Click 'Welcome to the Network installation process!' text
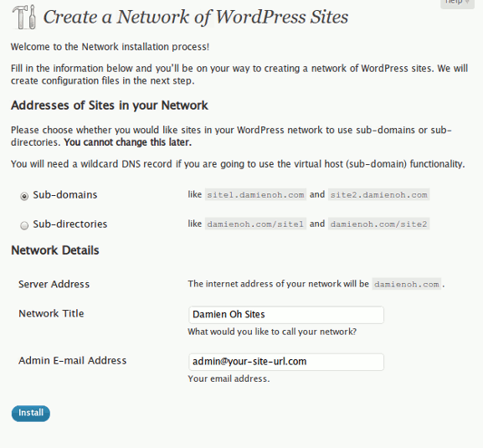This screenshot has height=448, width=483. pos(110,47)
